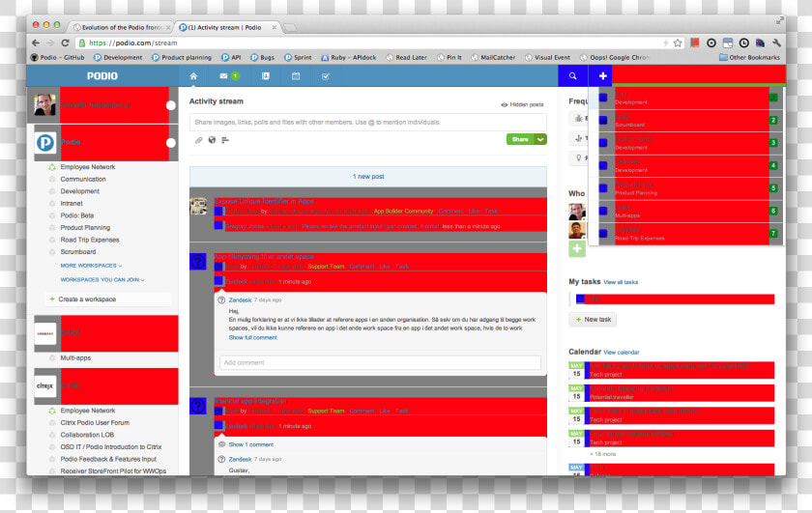Open the calendar icon in Podio header
This screenshot has height=513, width=812.
(296, 76)
